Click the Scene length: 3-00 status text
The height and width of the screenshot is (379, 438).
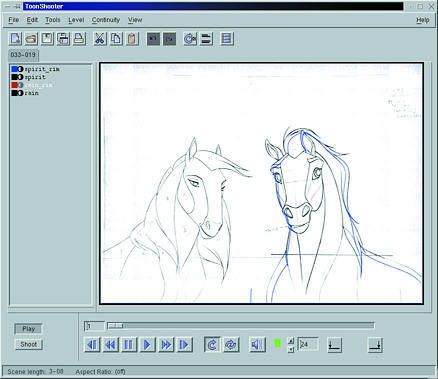[x=35, y=371]
